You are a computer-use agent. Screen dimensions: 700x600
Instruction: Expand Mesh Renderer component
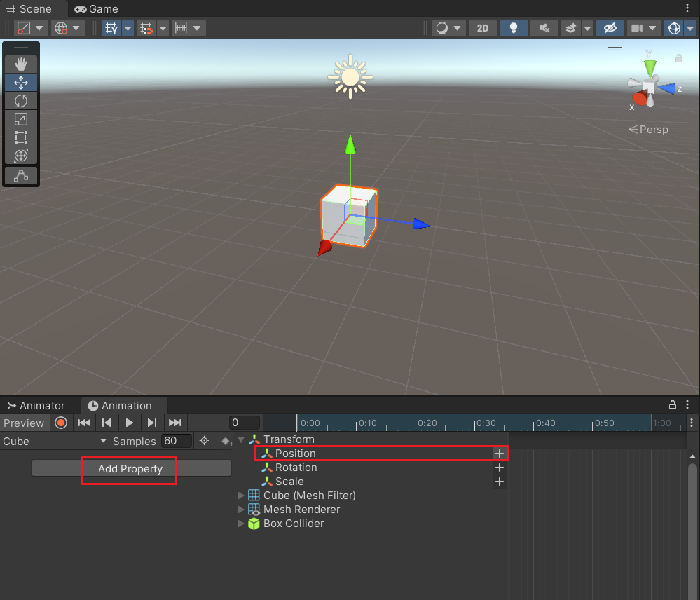241,510
